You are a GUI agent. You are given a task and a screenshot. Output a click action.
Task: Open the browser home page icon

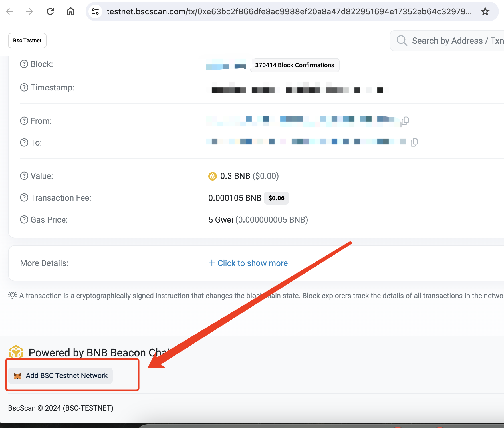(71, 11)
